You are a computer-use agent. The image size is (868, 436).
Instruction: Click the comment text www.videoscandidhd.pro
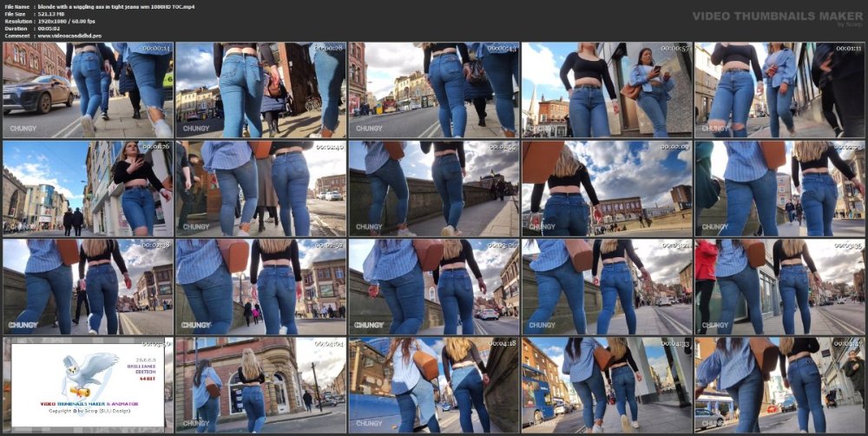click(x=69, y=36)
